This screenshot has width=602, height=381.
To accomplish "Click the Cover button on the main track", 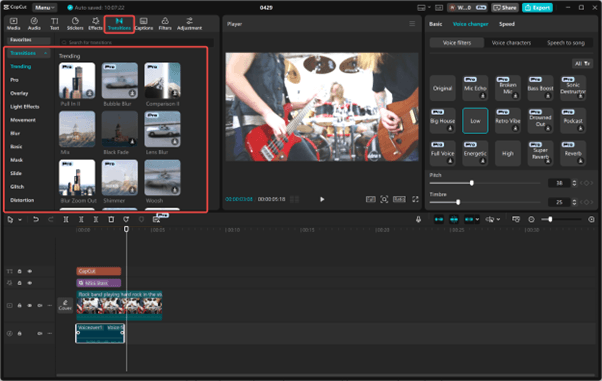I will click(x=65, y=305).
